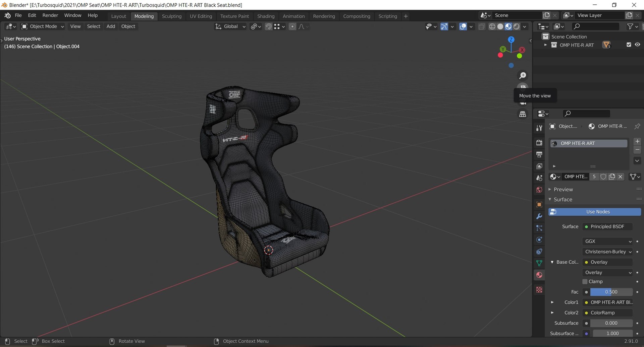Open the Object Mode dropdown
This screenshot has height=347, width=644.
click(43, 26)
